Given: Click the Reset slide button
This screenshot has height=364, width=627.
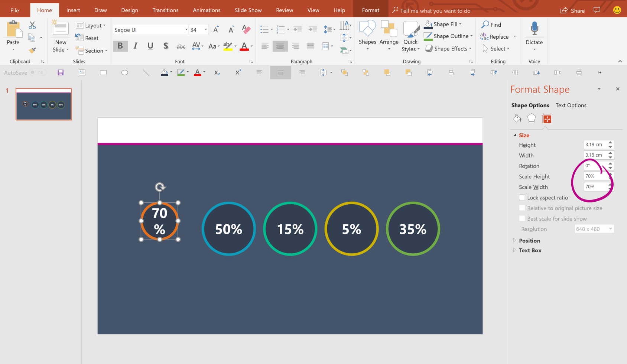Looking at the screenshot, I should [x=87, y=38].
